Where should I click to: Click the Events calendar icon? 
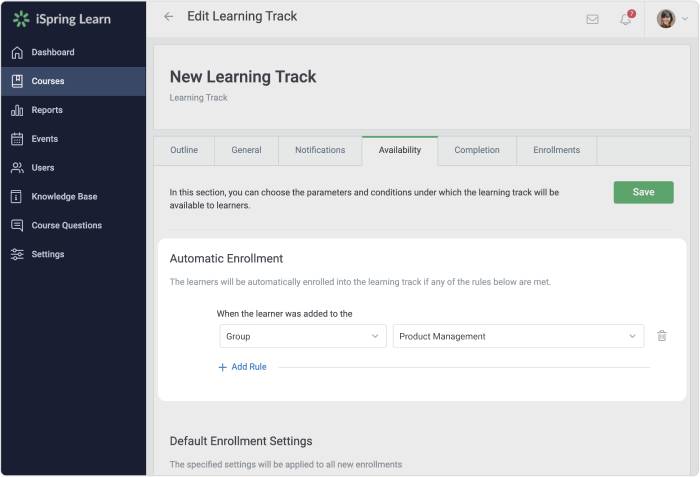click(x=17, y=139)
